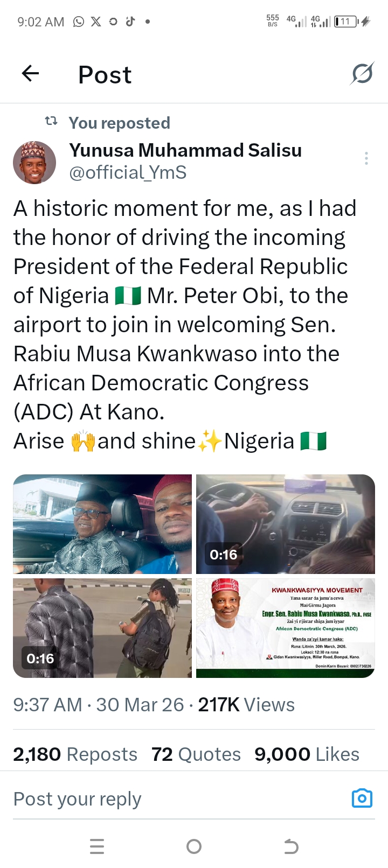Screen dimensions: 388x868
Task: View the 2,180 Reposts list
Action: (x=75, y=754)
